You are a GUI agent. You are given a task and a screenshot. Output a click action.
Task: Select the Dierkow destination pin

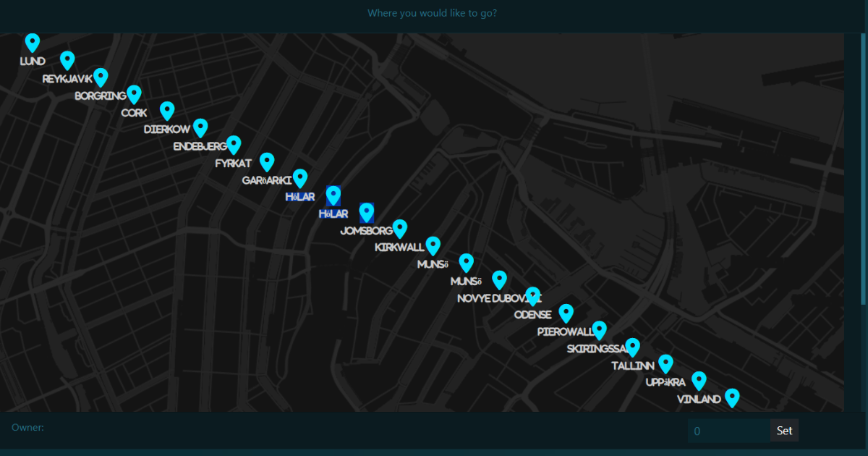coord(167,111)
